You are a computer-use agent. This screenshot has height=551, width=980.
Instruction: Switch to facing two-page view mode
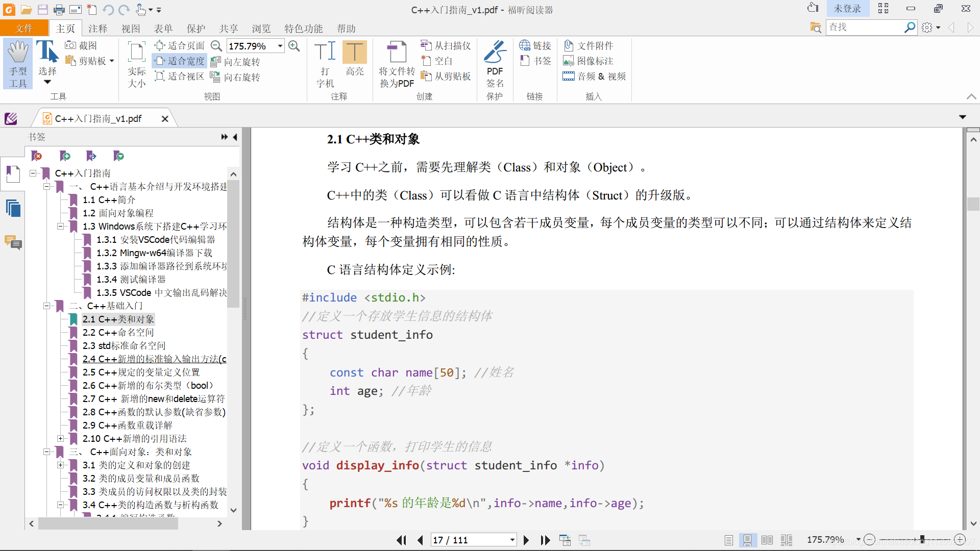click(767, 540)
